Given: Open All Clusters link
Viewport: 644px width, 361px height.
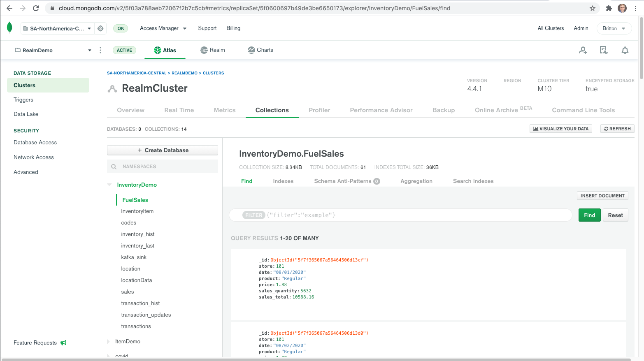Looking at the screenshot, I should coord(551,28).
